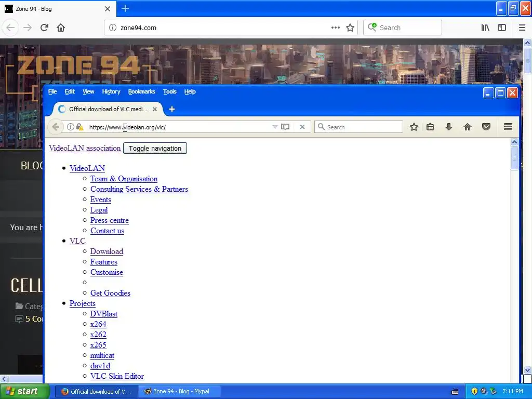Show bookmarks list icon in Firefox toolbar
The width and height of the screenshot is (532, 399).
point(430,127)
